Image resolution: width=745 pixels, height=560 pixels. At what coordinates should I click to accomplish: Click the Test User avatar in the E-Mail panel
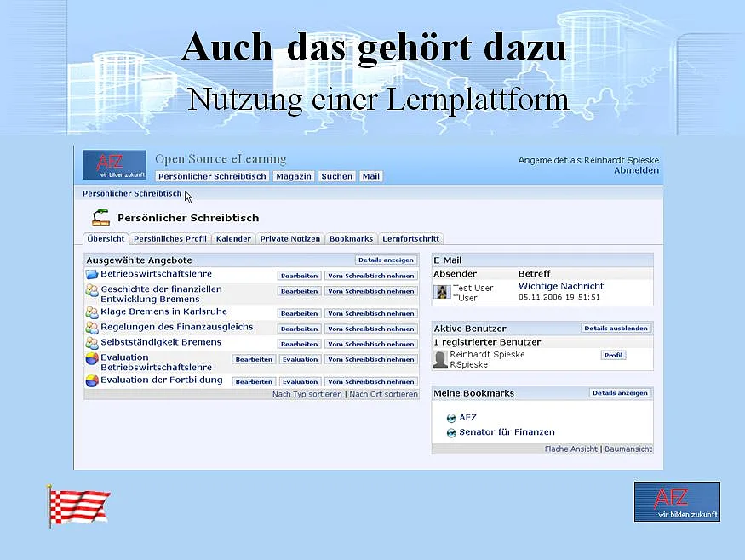click(x=442, y=292)
